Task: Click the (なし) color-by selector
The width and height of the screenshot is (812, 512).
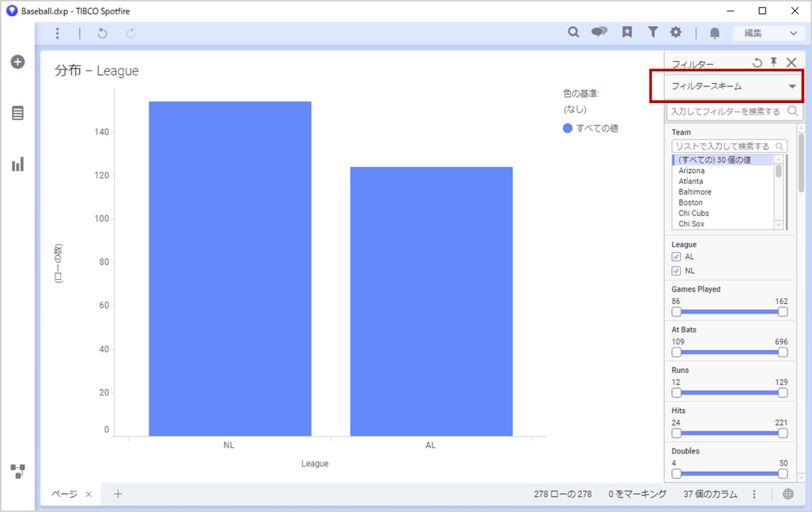Action: (x=575, y=109)
